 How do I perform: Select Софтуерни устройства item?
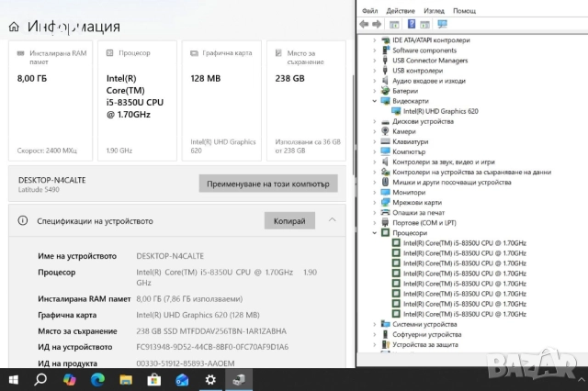(x=426, y=334)
